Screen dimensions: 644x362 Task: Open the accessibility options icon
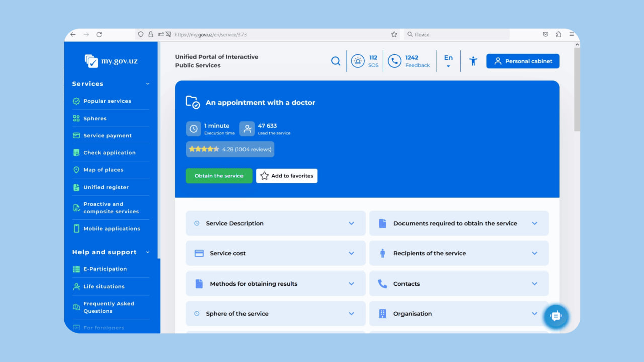(473, 61)
